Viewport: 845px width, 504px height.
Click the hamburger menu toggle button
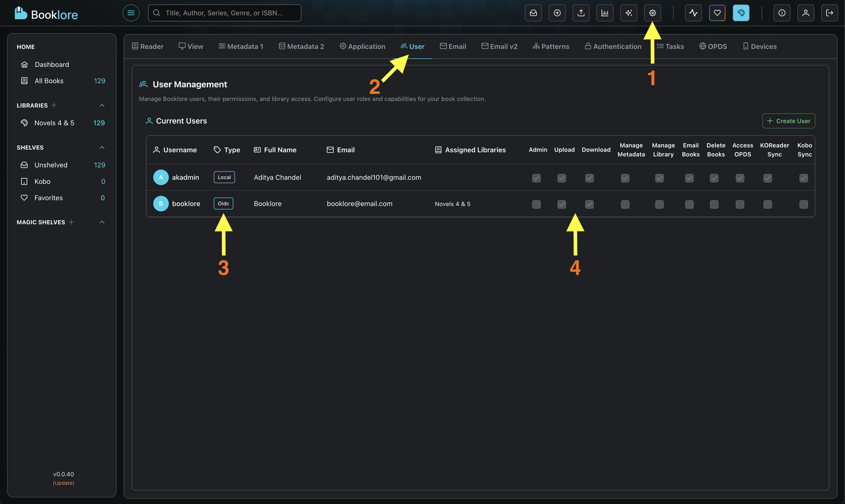131,13
